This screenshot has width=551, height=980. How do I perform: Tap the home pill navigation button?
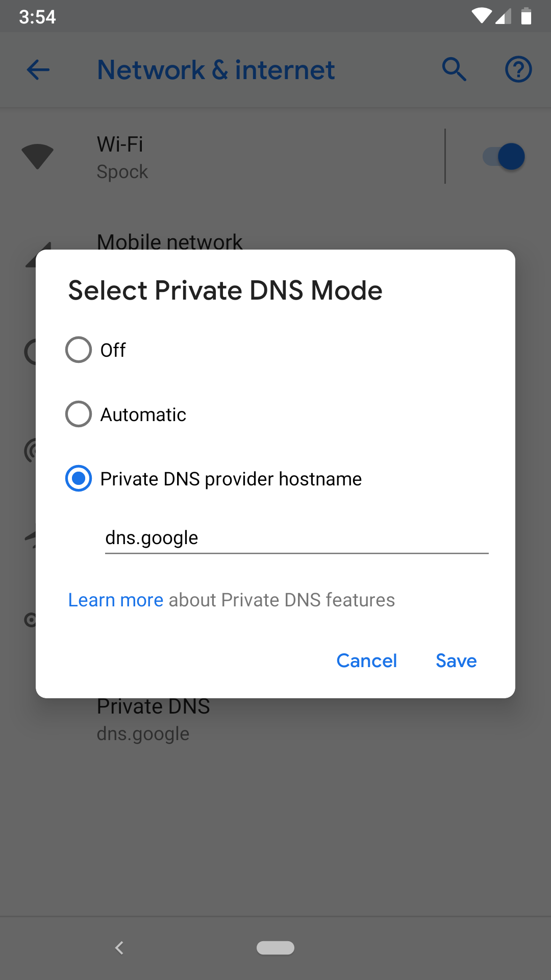click(x=275, y=948)
